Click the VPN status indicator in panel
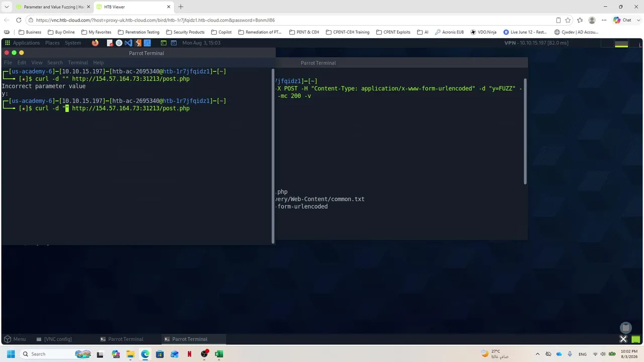Image resolution: width=644 pixels, height=362 pixels. (x=536, y=43)
